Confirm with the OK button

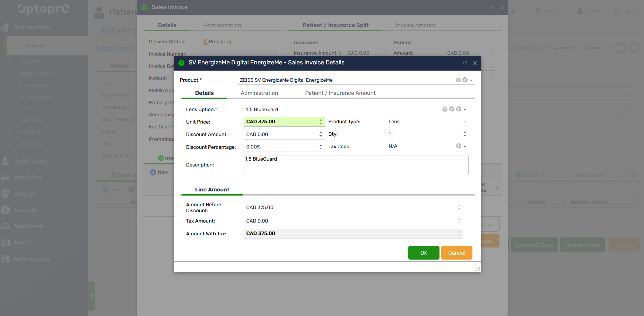coord(424,253)
